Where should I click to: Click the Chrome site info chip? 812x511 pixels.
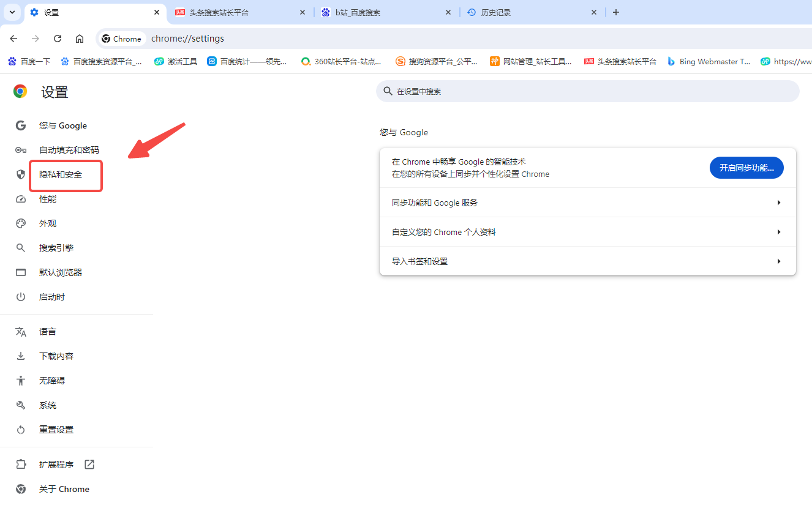(122, 39)
